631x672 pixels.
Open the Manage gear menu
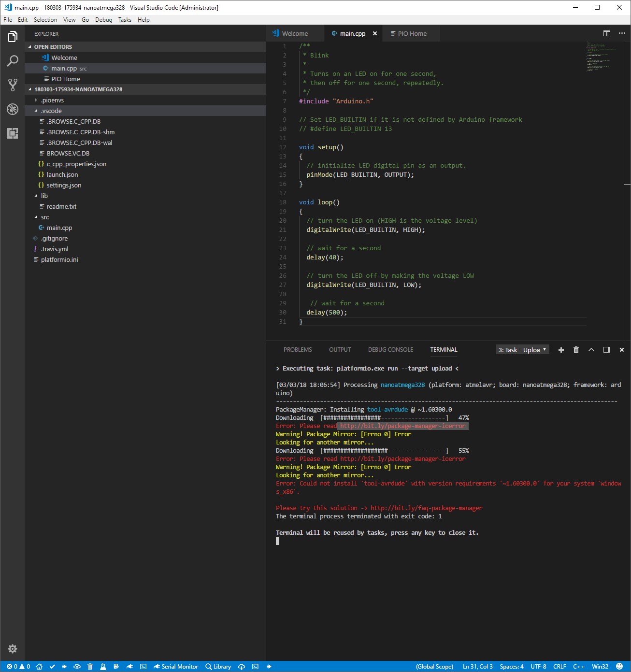13,649
